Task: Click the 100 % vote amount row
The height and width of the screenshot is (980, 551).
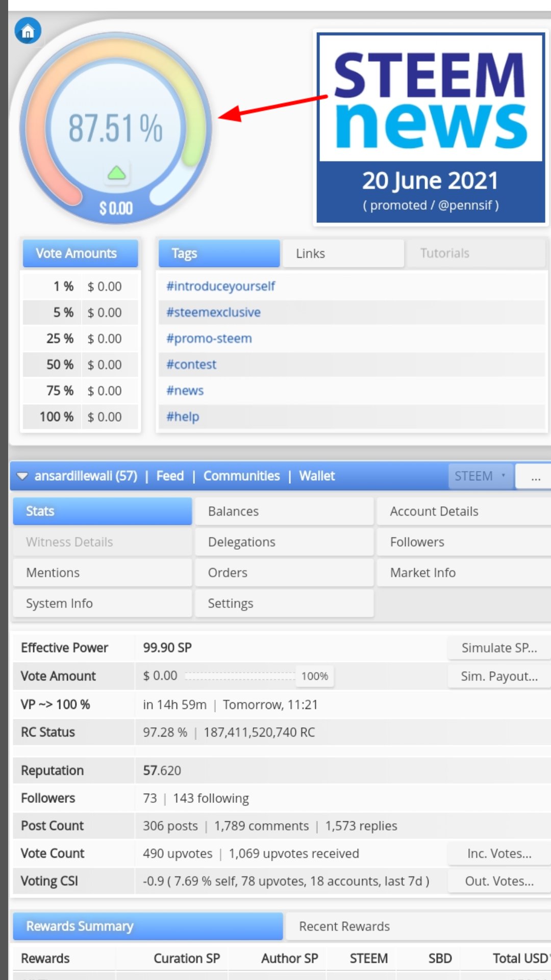Action: coord(81,416)
